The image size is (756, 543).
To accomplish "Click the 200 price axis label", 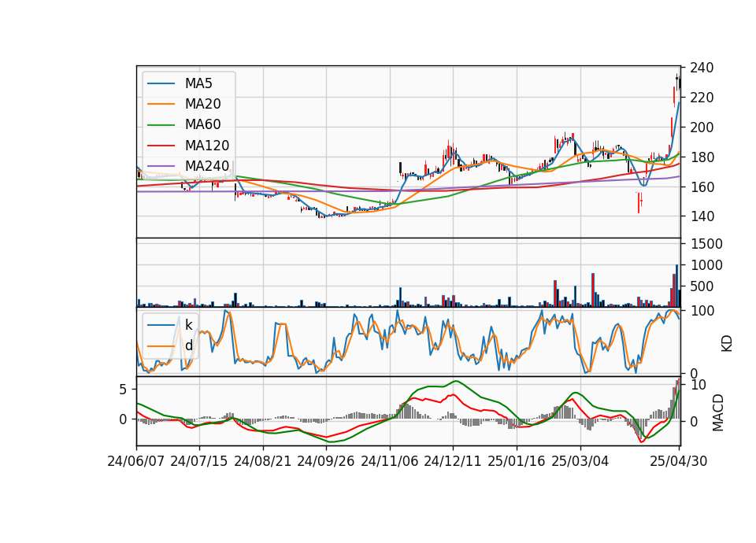I will click(702, 127).
